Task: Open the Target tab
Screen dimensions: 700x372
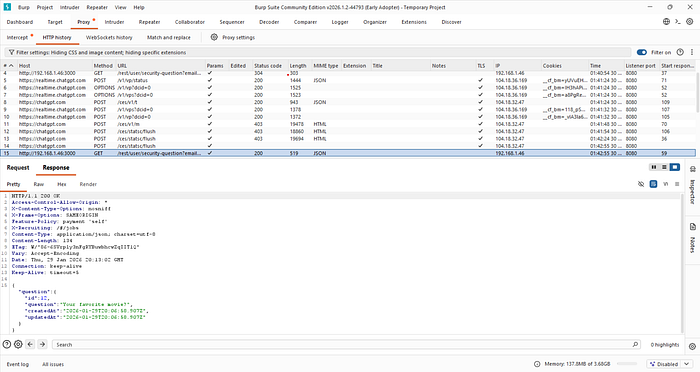Action: [55, 22]
